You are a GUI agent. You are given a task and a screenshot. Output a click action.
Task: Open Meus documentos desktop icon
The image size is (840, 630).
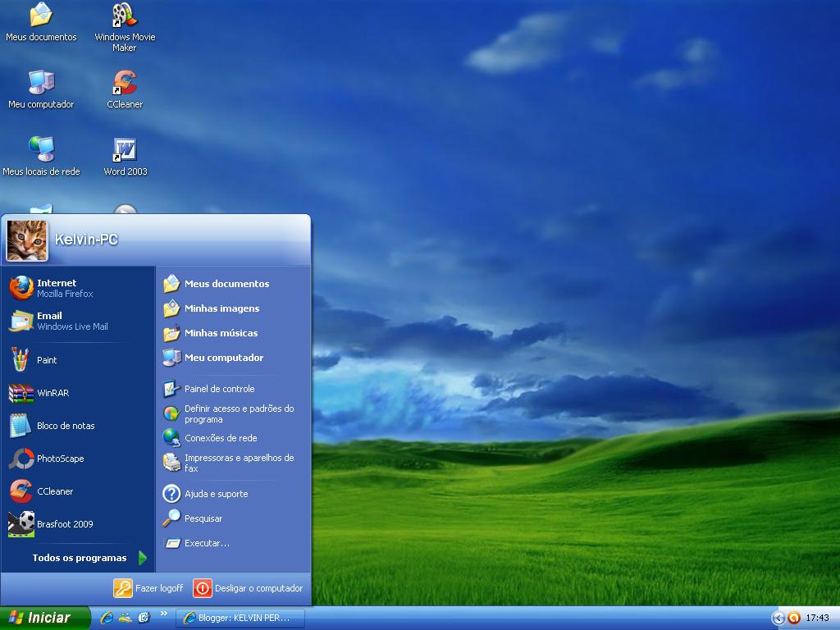point(41,22)
